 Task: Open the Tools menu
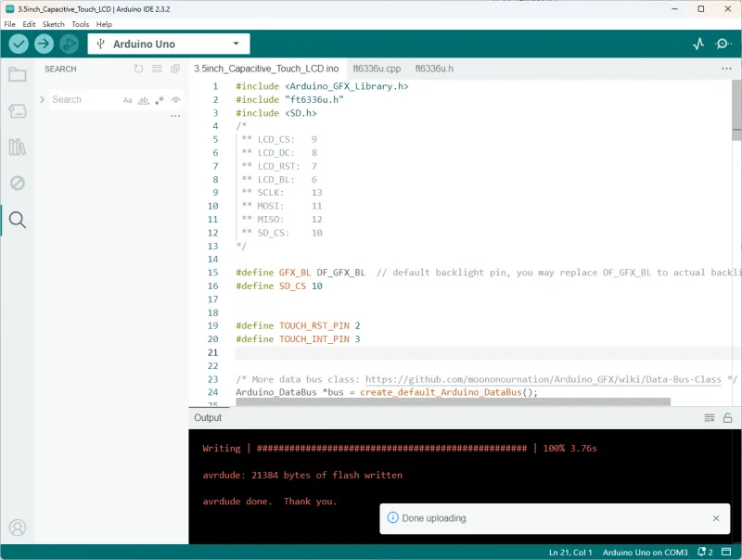(x=80, y=24)
